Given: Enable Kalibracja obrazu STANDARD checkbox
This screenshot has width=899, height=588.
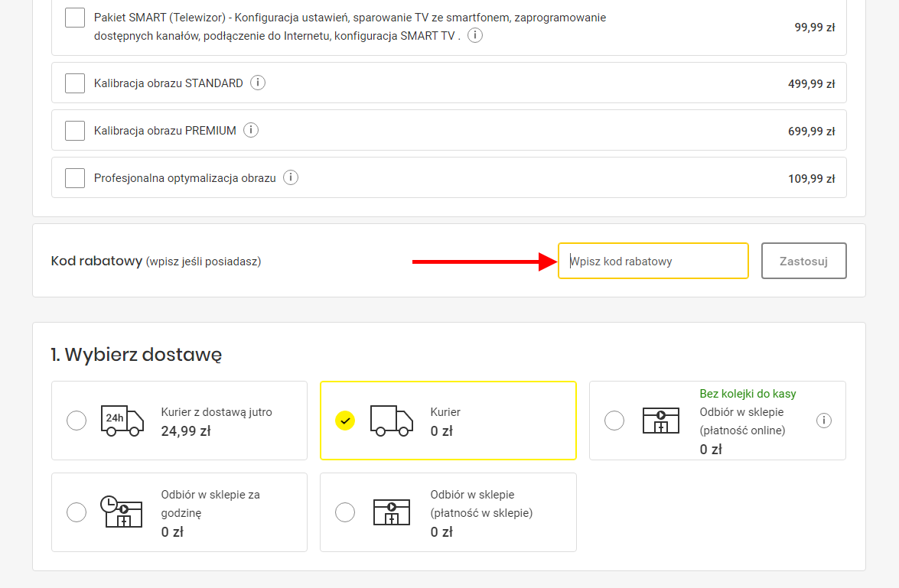Looking at the screenshot, I should [75, 83].
